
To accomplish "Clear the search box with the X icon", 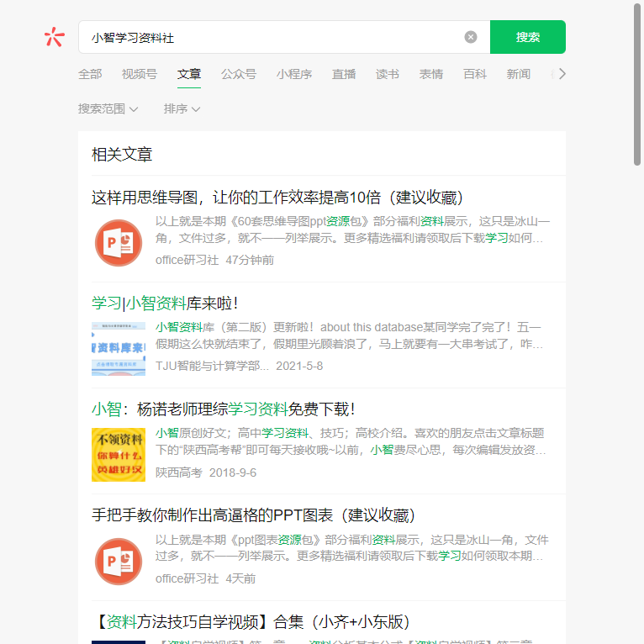I will point(471,37).
